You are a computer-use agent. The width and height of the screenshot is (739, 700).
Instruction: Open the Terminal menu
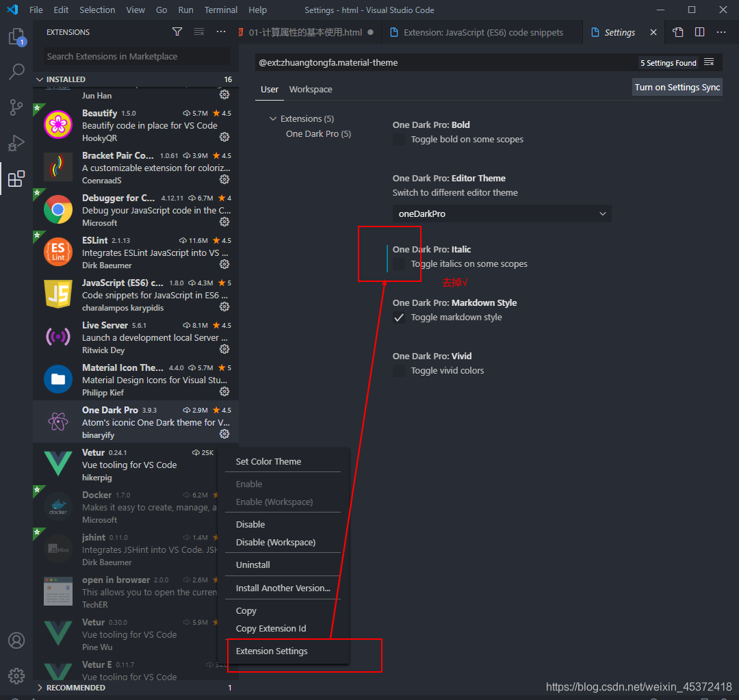[220, 10]
